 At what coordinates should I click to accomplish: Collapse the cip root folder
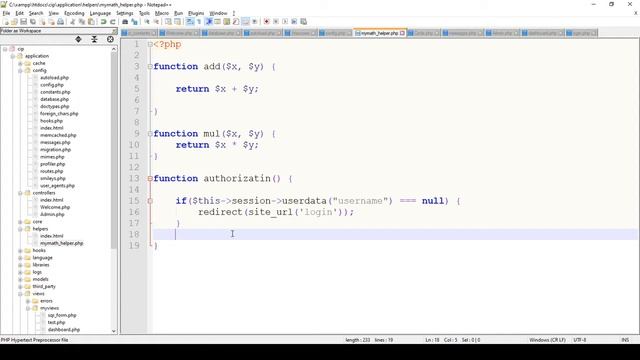(5, 49)
